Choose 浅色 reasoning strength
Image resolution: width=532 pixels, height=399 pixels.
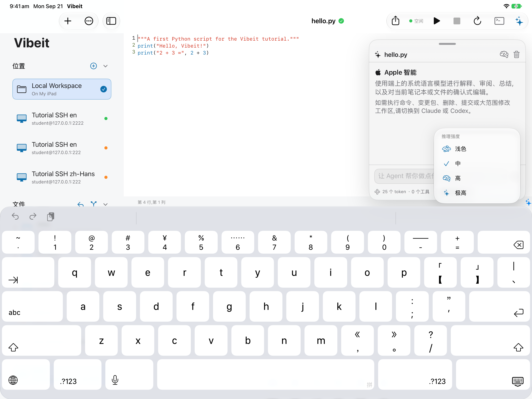pyautogui.click(x=477, y=149)
